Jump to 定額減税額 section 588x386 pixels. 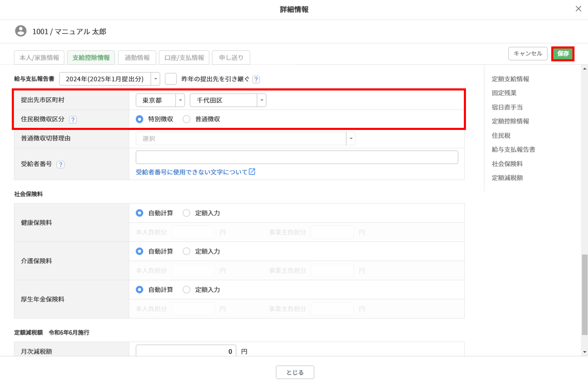click(x=507, y=178)
